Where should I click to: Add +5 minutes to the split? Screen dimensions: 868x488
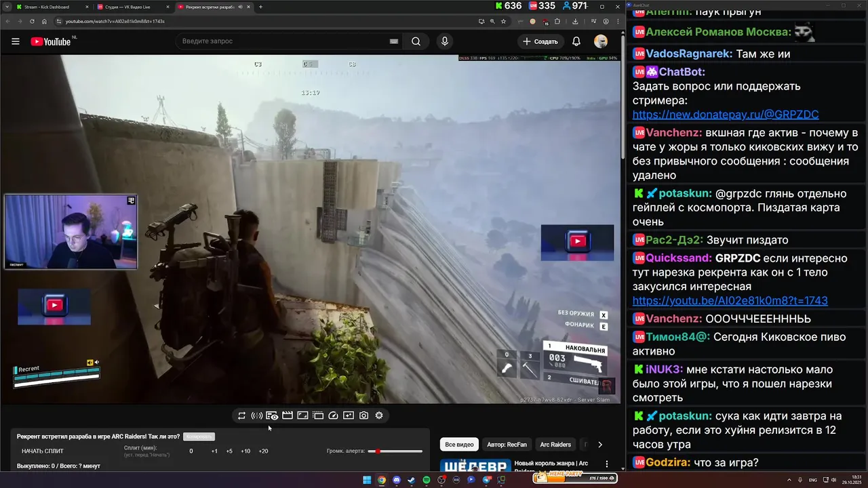pyautogui.click(x=229, y=451)
